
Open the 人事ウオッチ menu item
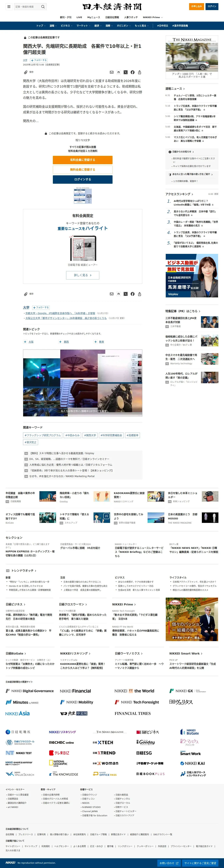tap(131, 17)
